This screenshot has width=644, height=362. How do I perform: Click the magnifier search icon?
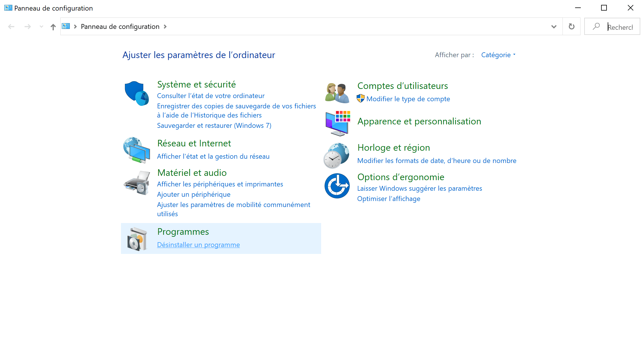click(x=596, y=26)
